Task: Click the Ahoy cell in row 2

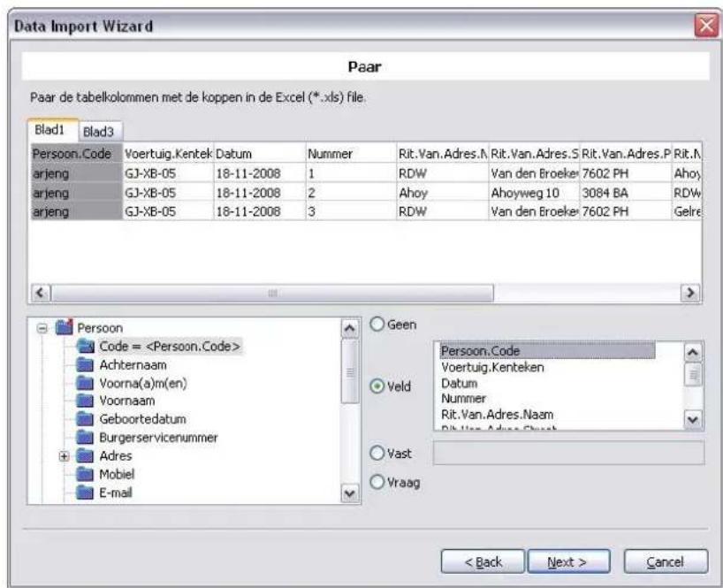Action: 442,192
